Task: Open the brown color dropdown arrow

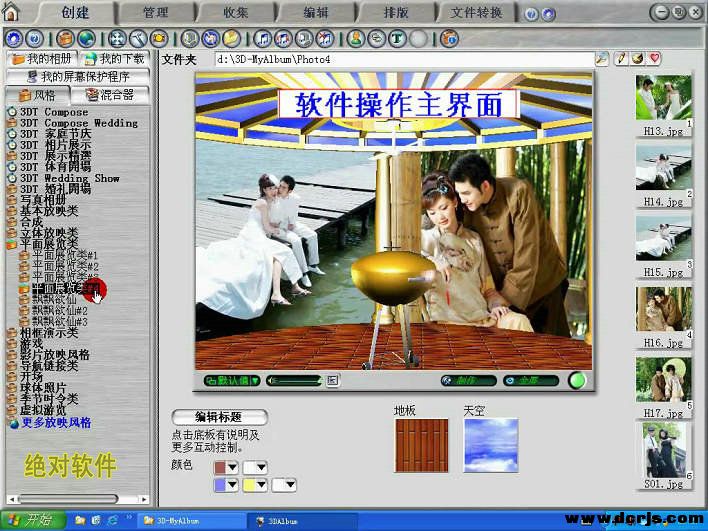Action: [x=232, y=467]
